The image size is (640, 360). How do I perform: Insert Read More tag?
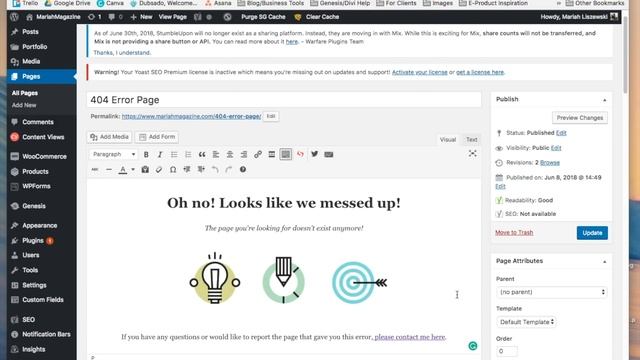[271, 154]
